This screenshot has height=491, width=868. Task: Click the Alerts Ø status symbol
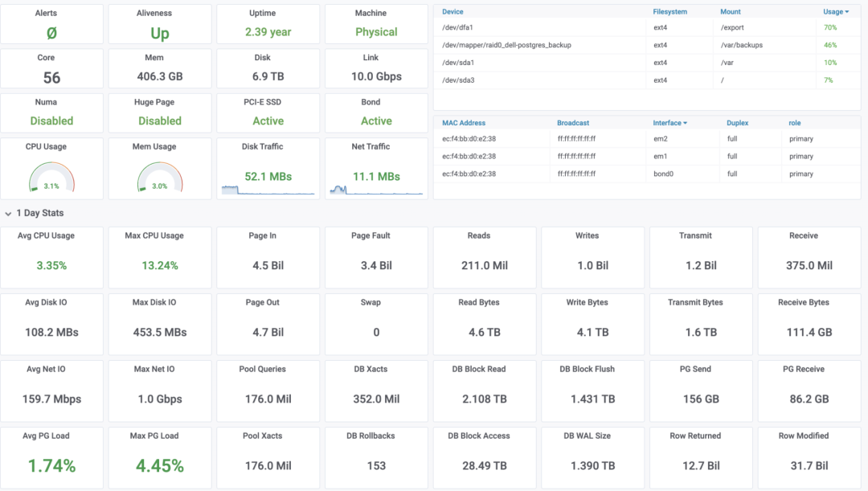coord(51,33)
